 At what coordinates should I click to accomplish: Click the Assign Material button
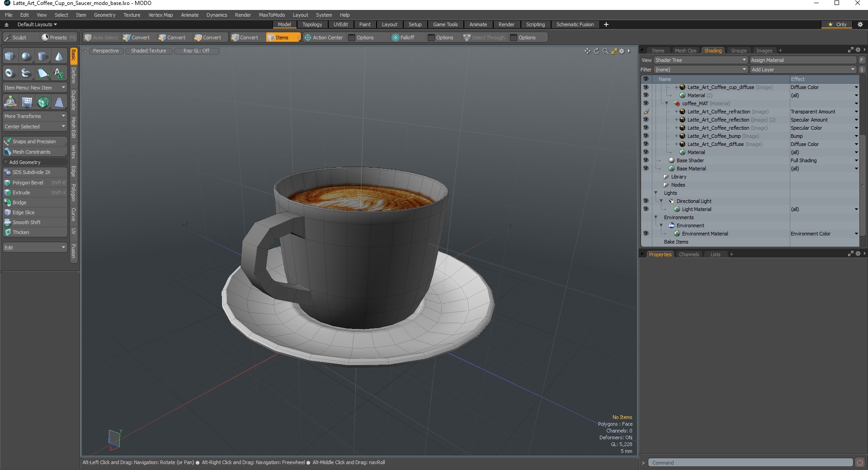tap(803, 60)
